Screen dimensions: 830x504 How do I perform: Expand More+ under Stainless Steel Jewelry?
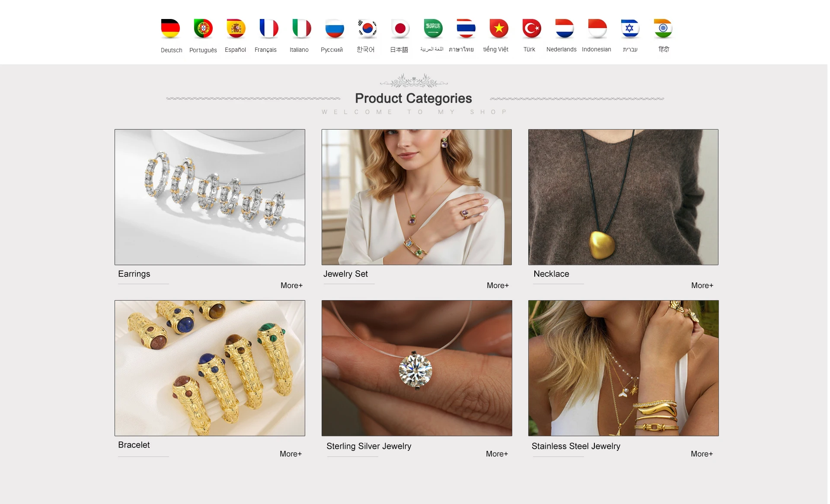click(702, 454)
